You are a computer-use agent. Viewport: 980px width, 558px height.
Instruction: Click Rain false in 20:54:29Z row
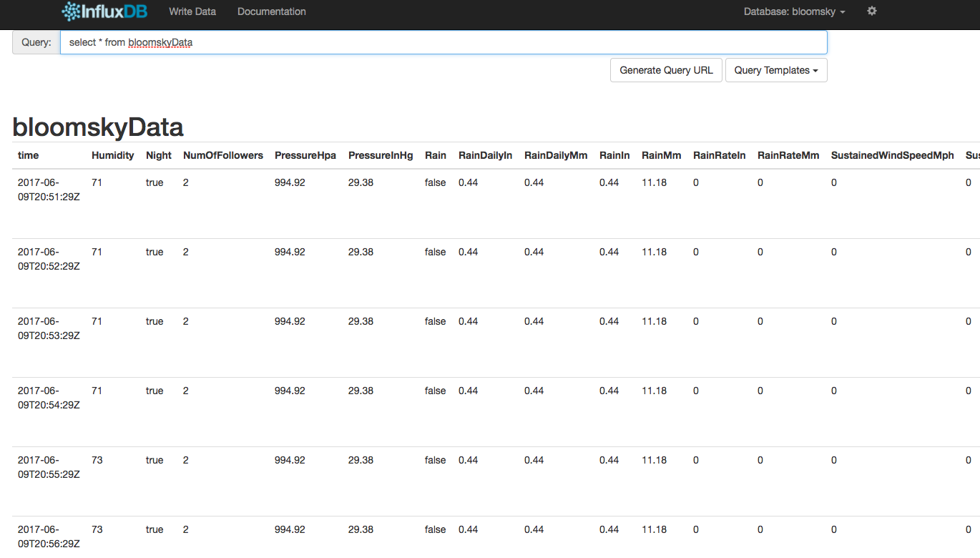[435, 391]
